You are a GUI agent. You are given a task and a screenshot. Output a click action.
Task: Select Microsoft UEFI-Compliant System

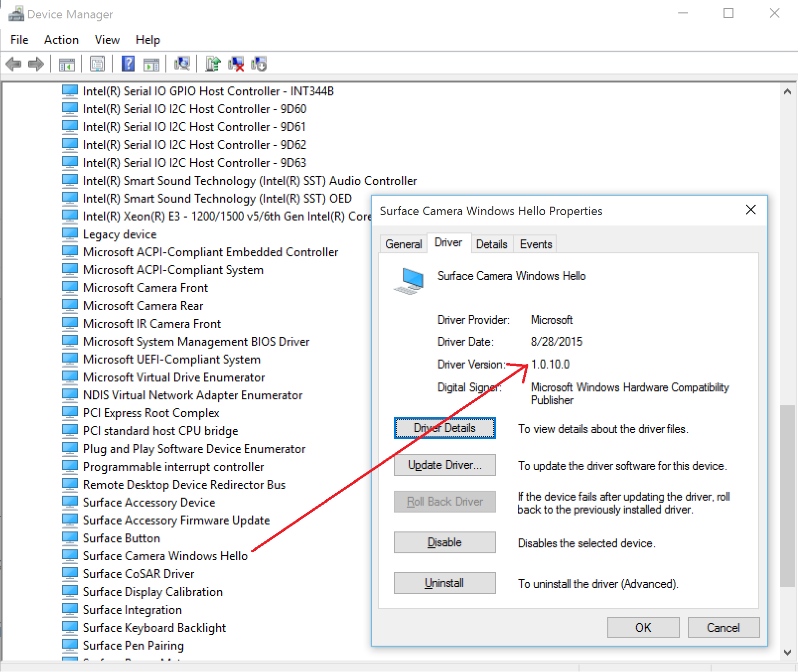pos(172,359)
